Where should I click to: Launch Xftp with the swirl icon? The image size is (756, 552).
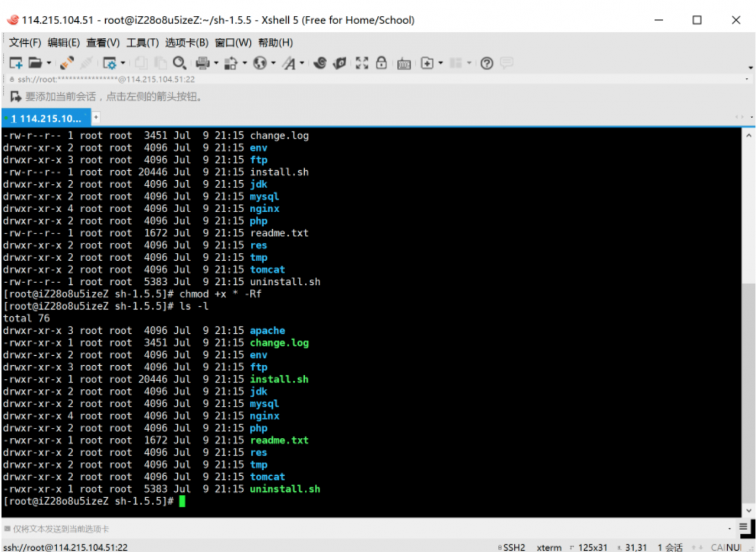(320, 63)
